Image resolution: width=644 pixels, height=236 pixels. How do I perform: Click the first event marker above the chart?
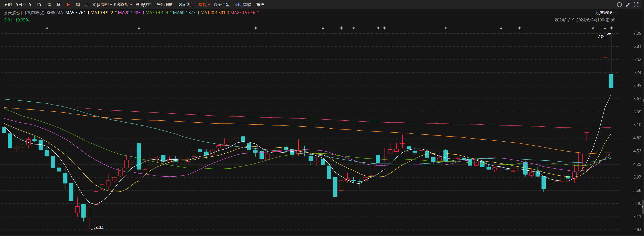pos(47,28)
